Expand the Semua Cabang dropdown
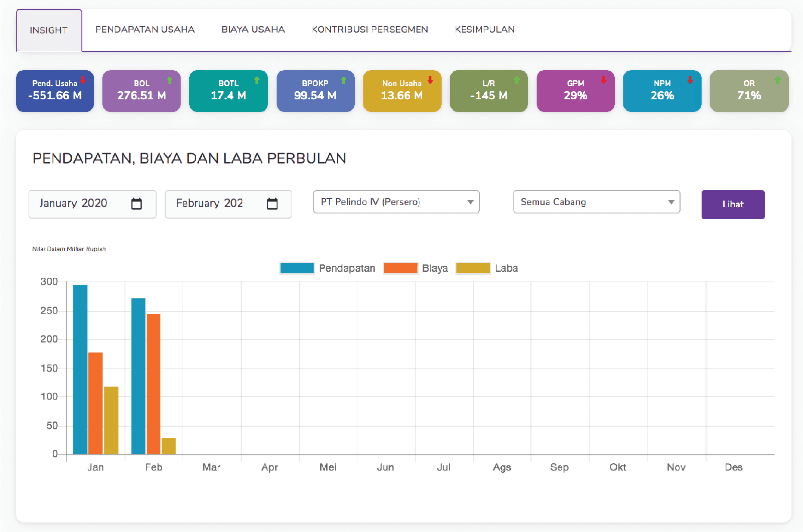The image size is (803, 532). [597, 202]
